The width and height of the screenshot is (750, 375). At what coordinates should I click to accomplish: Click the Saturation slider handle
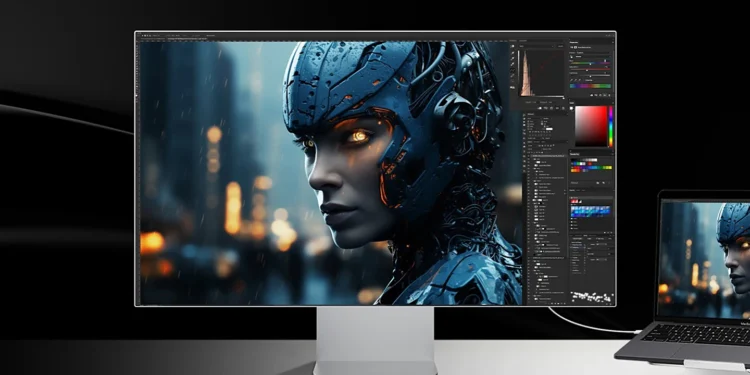pyautogui.click(x=587, y=70)
